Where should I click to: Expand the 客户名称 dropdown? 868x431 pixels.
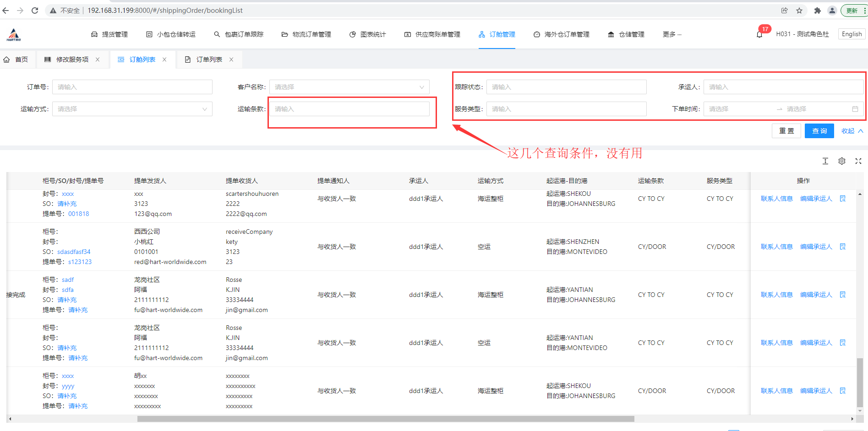coord(349,87)
